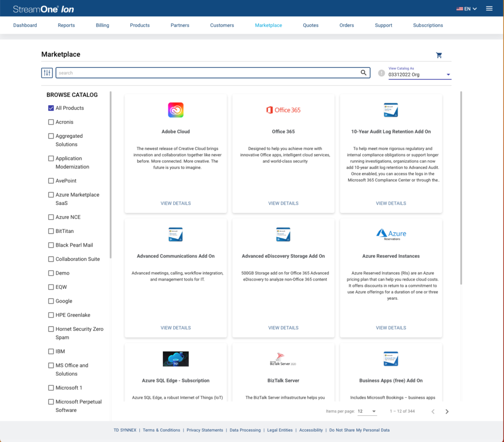Check the Collaboration Suite filter
This screenshot has height=442, width=504.
[x=51, y=259]
